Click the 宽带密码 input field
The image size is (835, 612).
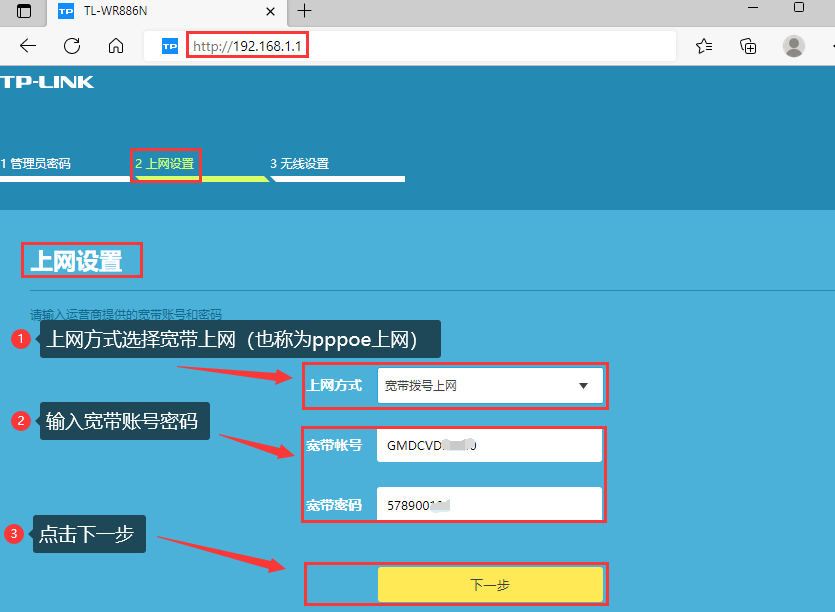pos(489,504)
